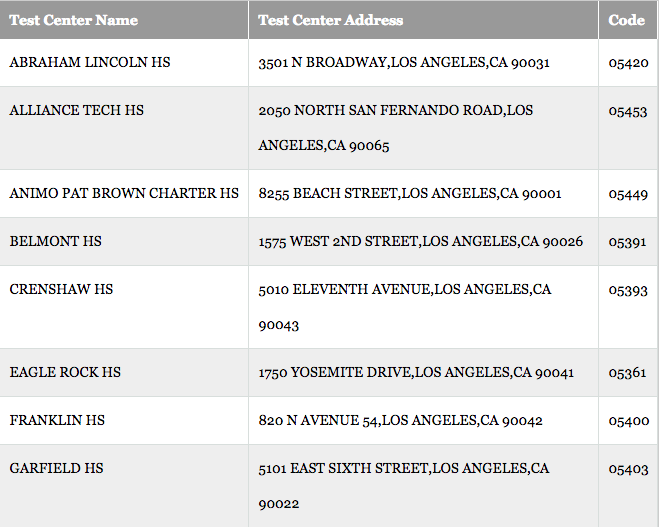The height and width of the screenshot is (527, 660).
Task: Click the 820 N AVENUE 54 address
Action: [400, 421]
